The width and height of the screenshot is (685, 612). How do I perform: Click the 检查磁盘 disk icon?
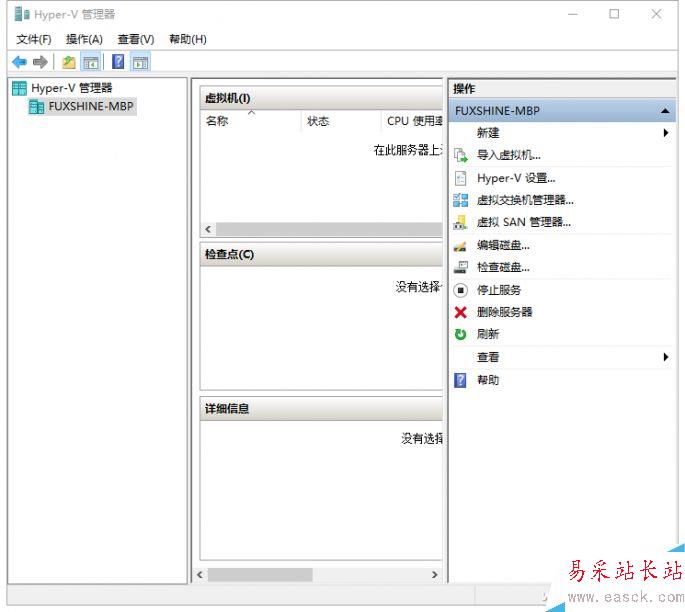[x=460, y=267]
